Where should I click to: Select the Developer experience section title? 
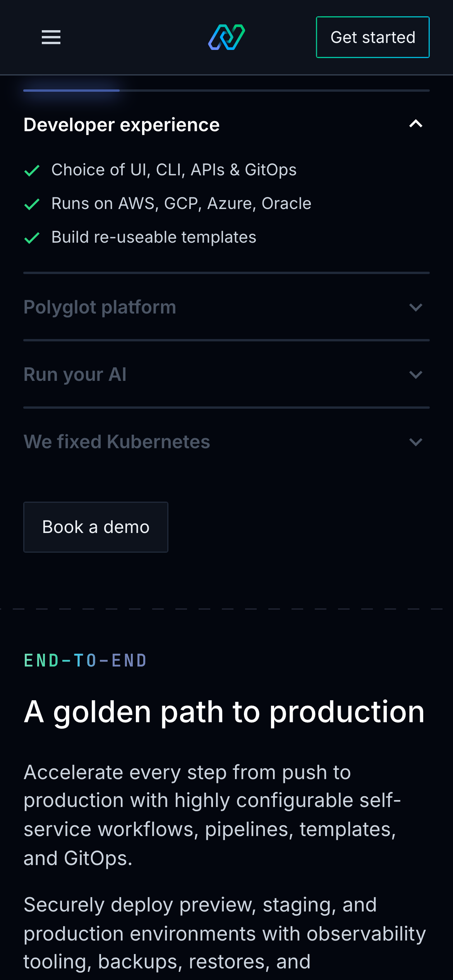coord(122,125)
